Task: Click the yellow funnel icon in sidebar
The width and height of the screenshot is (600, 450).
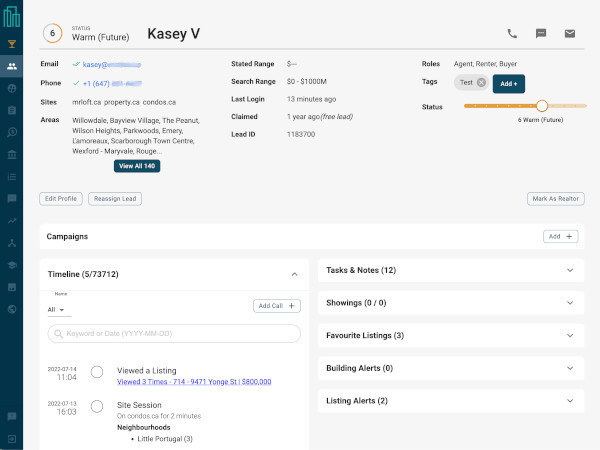Action: (x=11, y=44)
